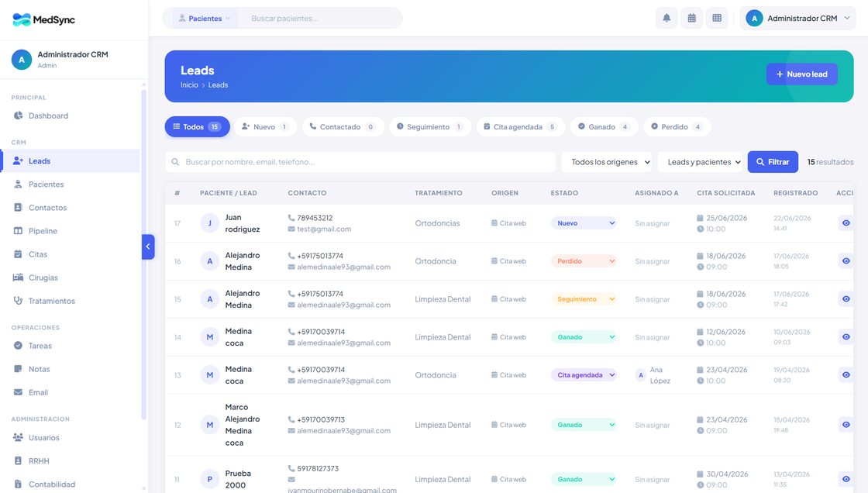The height and width of the screenshot is (493, 868).
Task: Click the sidebar Administrador CRM avatar
Action: 22,60
